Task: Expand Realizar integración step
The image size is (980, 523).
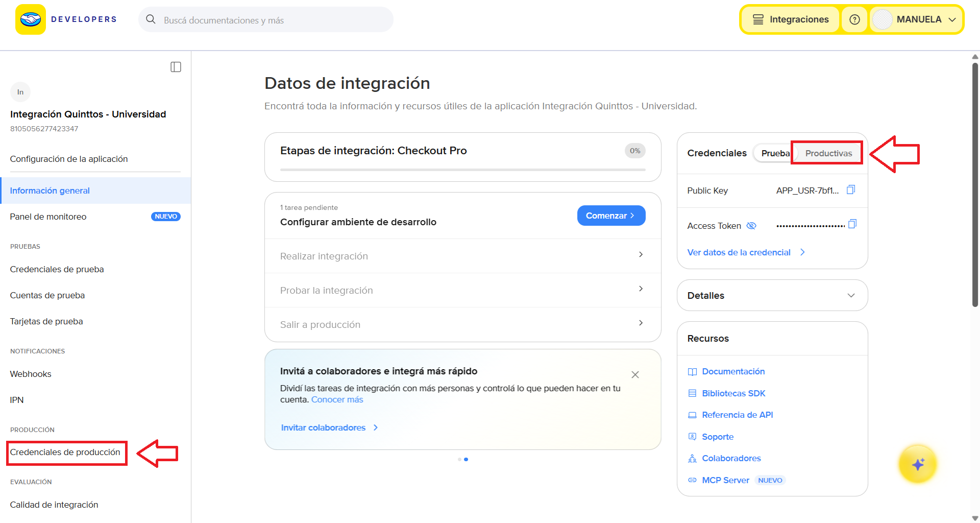Action: 462,256
